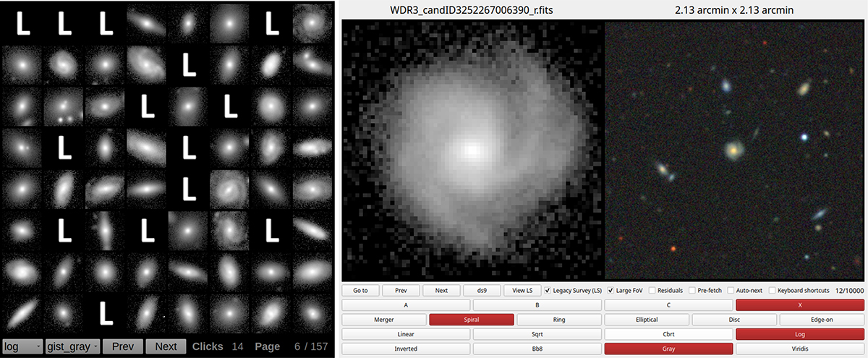Go to next mosaic page beside Clicks counter

[166, 346]
